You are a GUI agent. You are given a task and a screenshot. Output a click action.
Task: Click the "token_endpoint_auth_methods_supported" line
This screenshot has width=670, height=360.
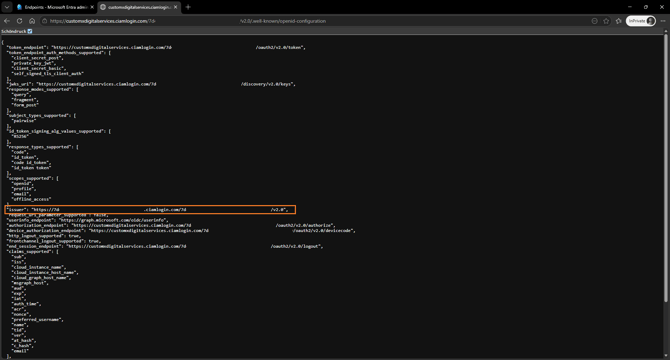(59, 53)
